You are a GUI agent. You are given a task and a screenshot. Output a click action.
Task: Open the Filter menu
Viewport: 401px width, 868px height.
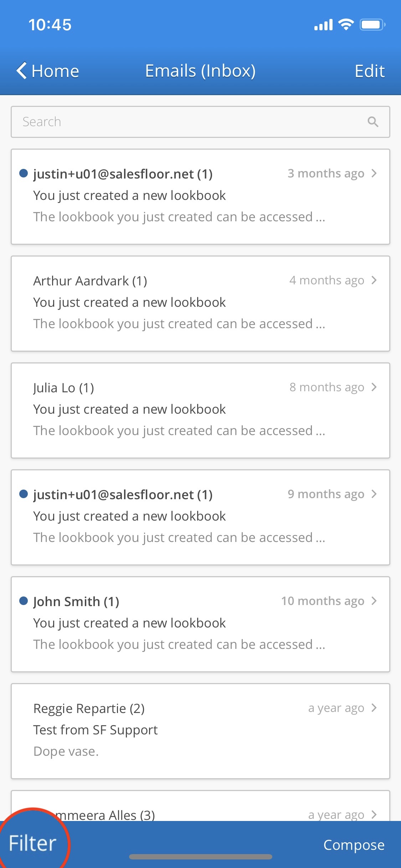pyautogui.click(x=32, y=843)
